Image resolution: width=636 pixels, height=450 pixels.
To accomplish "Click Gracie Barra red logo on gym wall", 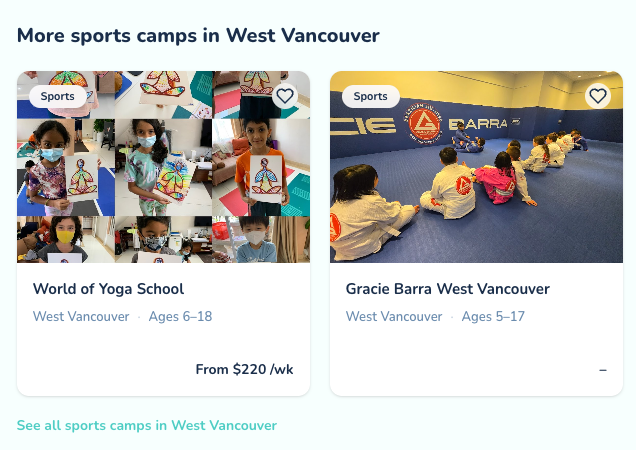I will pos(423,123).
